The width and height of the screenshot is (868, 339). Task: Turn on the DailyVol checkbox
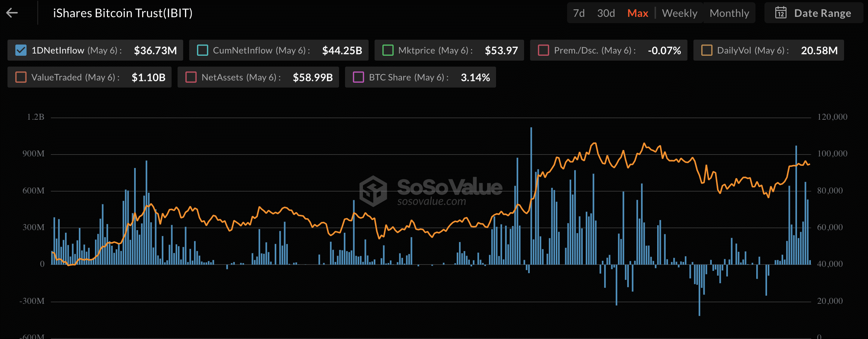707,50
